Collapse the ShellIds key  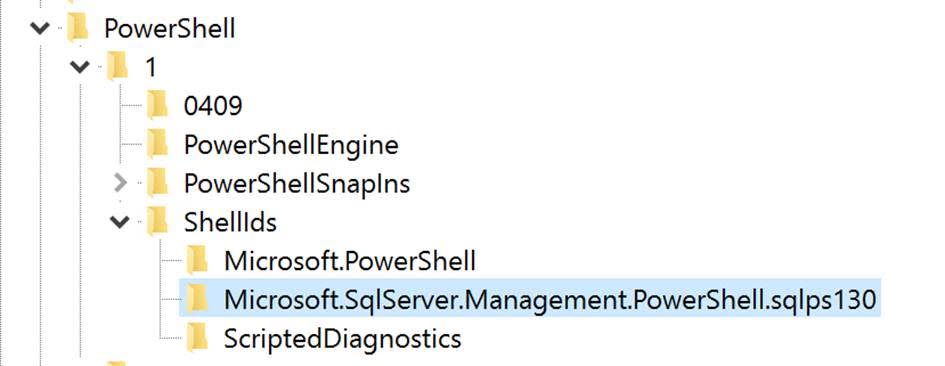[x=120, y=222]
